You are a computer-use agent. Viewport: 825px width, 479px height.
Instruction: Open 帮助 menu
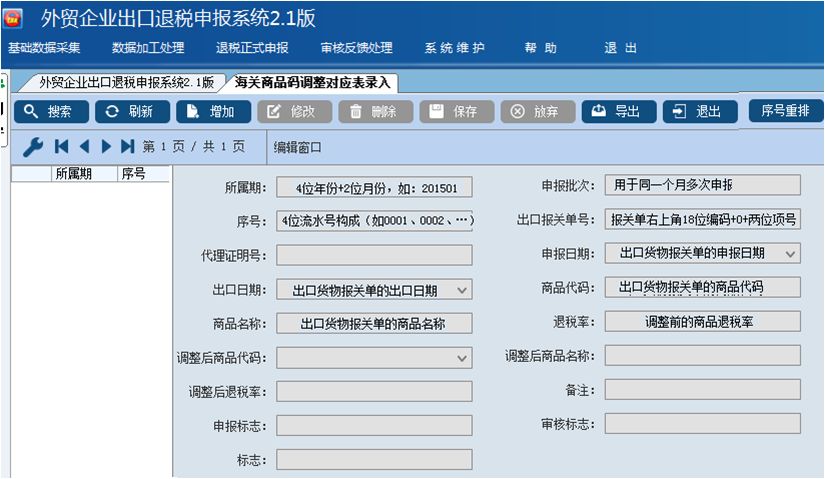pos(540,48)
